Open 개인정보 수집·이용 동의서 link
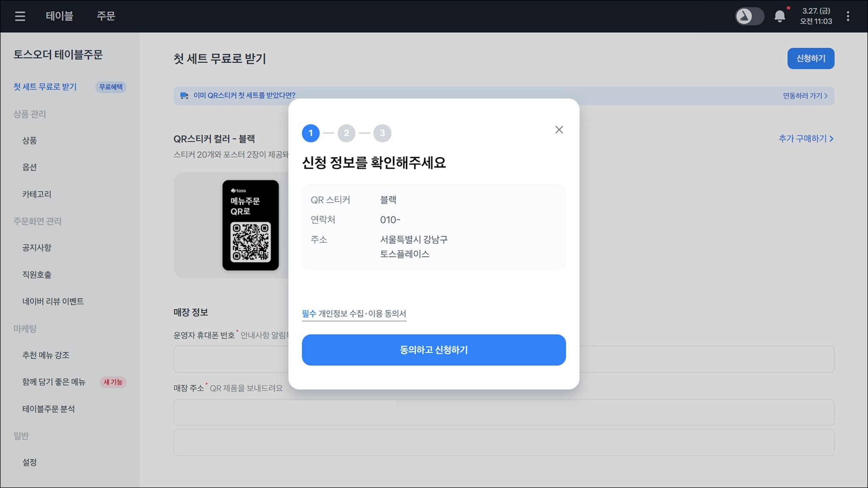Screen dimensions: 868x488 point(354,313)
